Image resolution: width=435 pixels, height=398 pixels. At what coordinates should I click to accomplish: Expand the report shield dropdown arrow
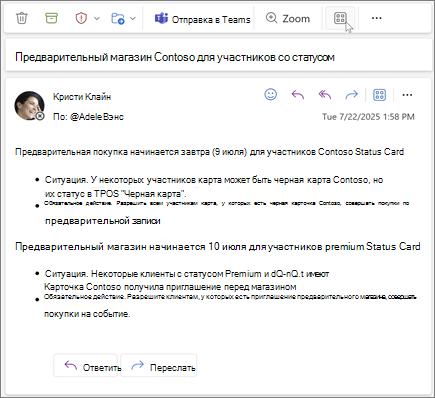(97, 18)
